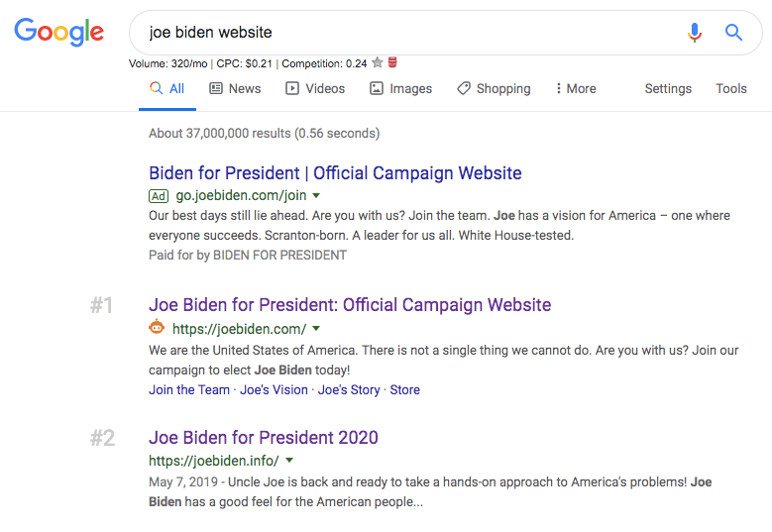Open the Settings menu
Image resolution: width=772 pixels, height=532 pixels.
tap(668, 88)
